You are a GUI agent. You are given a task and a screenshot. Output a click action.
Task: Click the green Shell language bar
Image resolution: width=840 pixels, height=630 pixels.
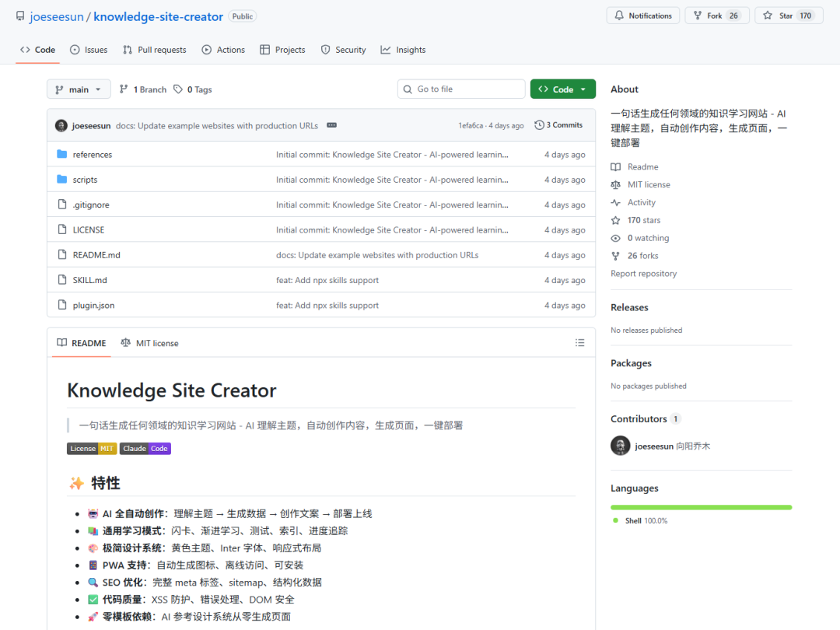[x=702, y=507]
